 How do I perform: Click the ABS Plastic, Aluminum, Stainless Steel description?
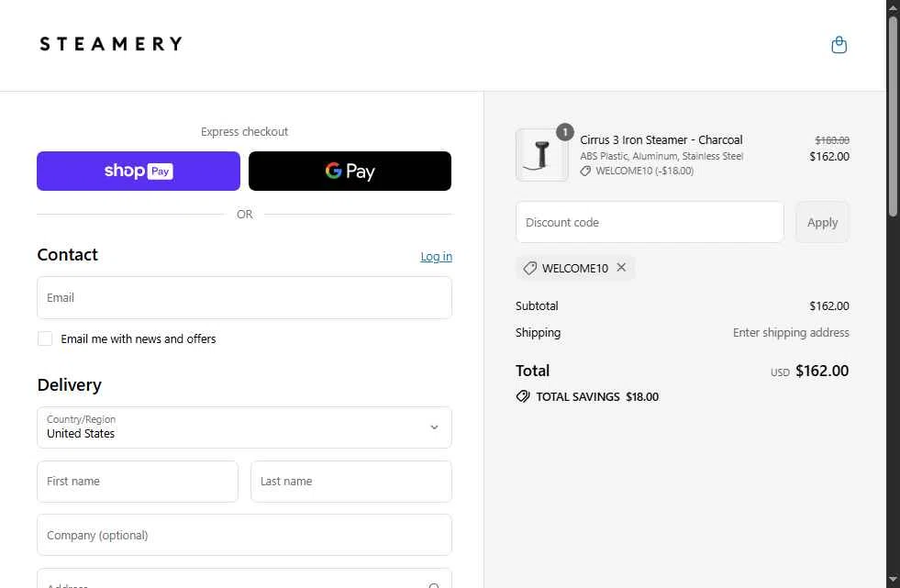click(x=661, y=156)
